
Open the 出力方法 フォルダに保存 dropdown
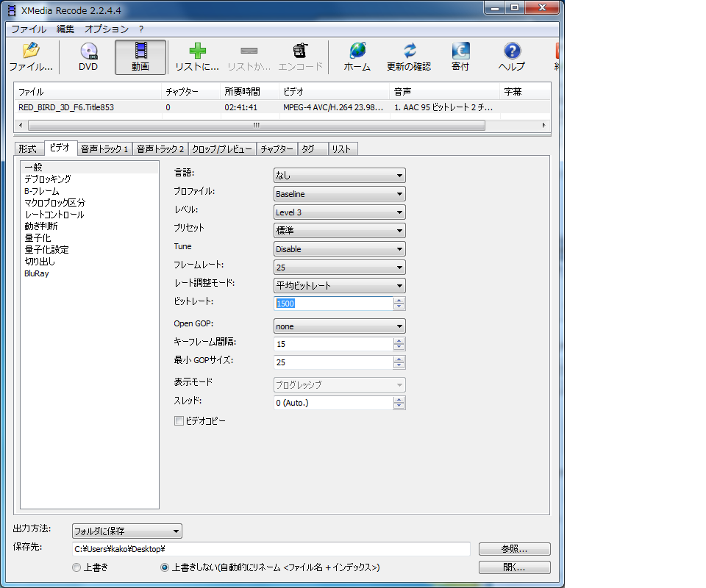pyautogui.click(x=127, y=531)
